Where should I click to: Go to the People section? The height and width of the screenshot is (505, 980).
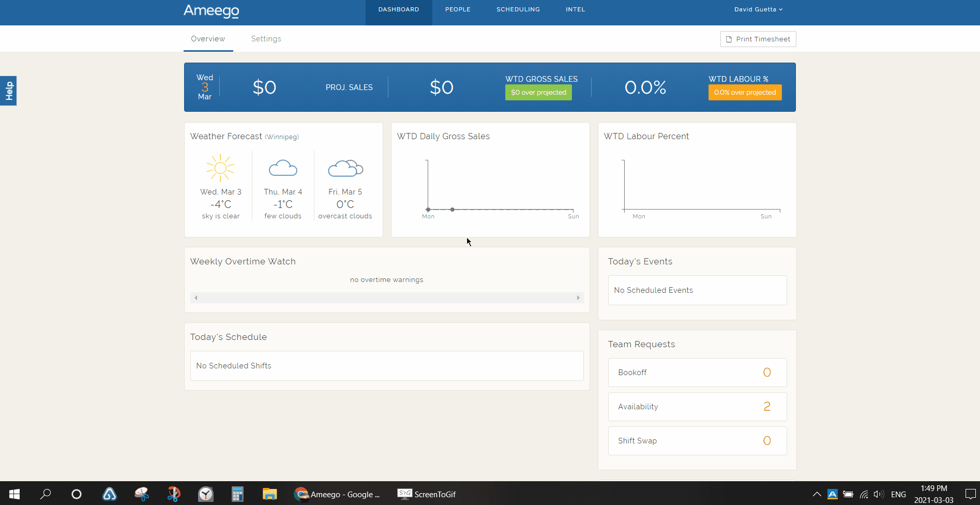tap(458, 9)
